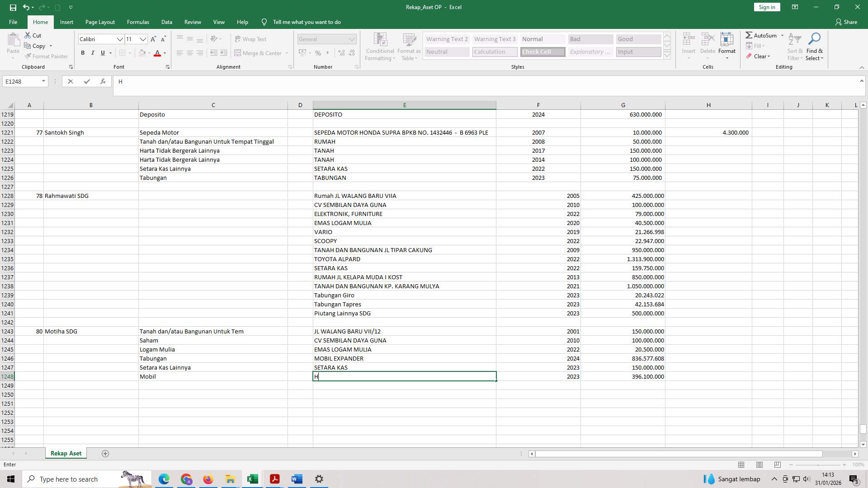The height and width of the screenshot is (488, 868).
Task: Open Word from the taskbar
Action: 297,479
